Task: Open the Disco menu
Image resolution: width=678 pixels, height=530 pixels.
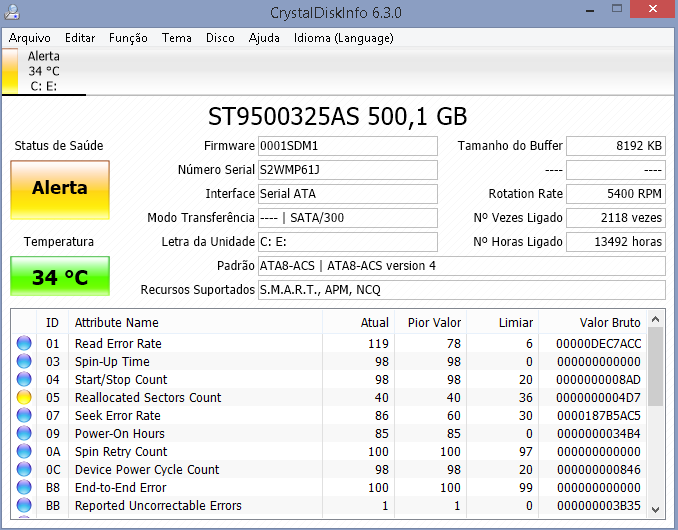Action: pyautogui.click(x=220, y=38)
